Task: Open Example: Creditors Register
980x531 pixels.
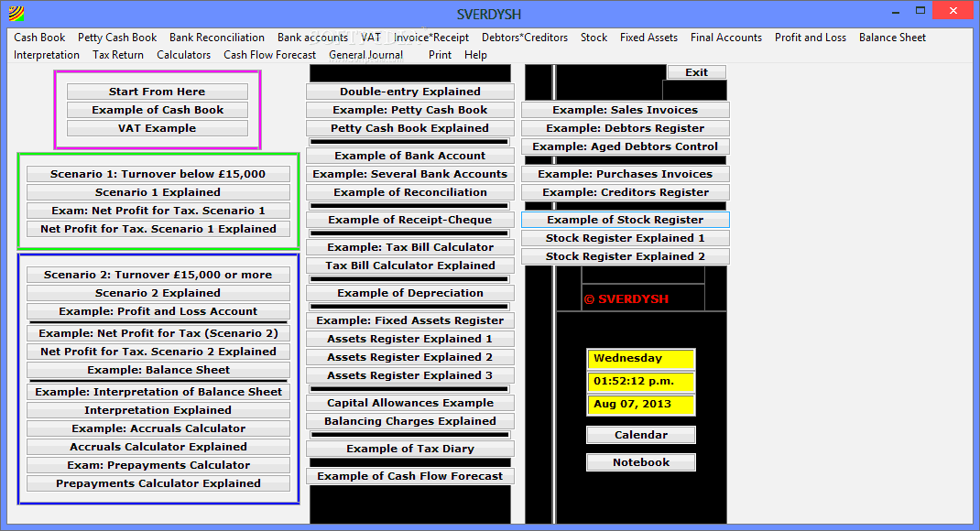Action: point(625,192)
